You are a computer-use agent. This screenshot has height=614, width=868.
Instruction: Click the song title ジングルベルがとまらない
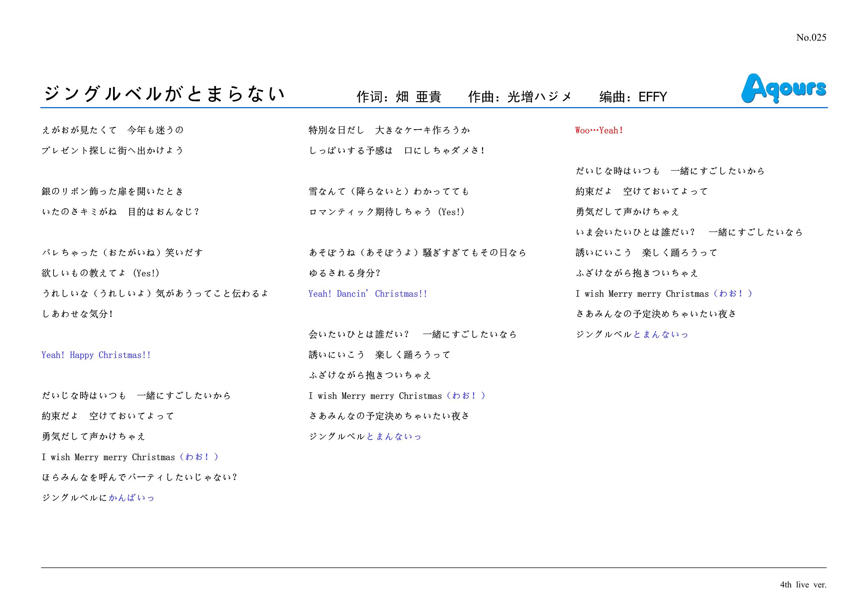coord(164,94)
